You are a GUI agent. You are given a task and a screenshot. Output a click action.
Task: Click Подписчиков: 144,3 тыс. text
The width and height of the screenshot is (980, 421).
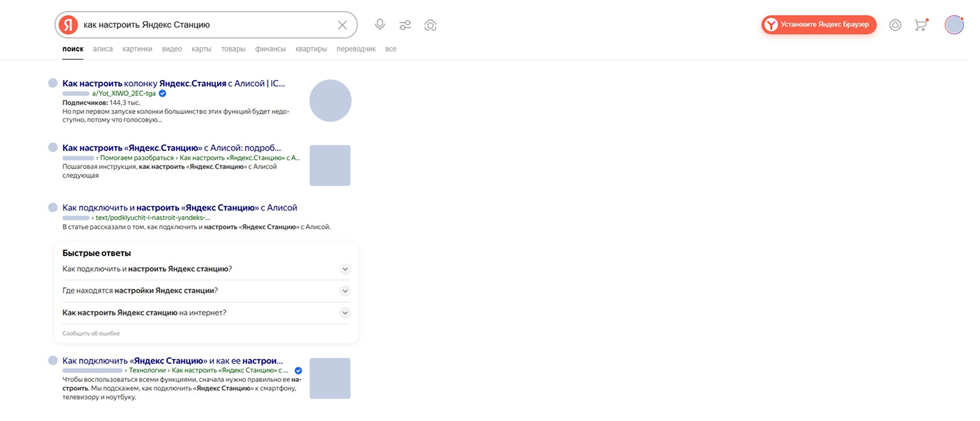101,103
